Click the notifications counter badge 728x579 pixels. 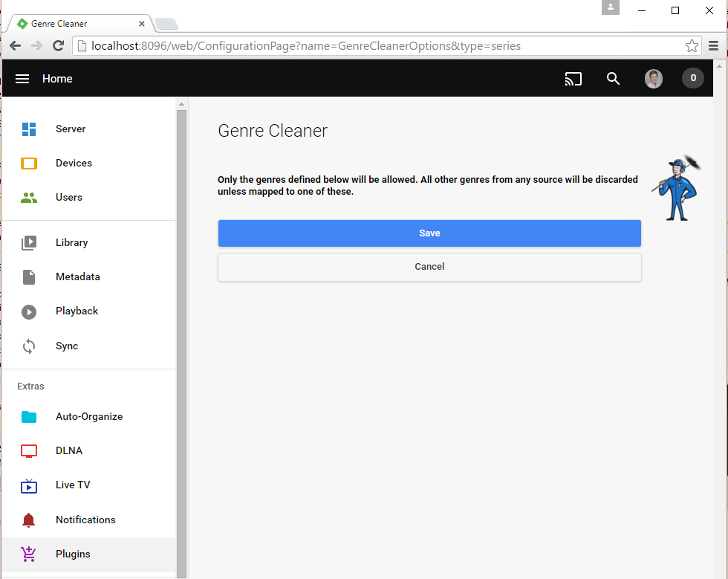pos(692,79)
